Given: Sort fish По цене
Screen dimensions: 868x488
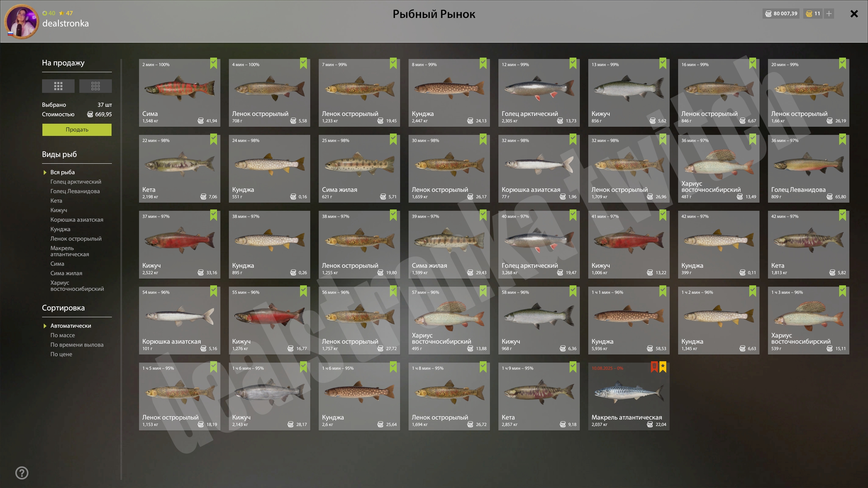Looking at the screenshot, I should (x=61, y=354).
